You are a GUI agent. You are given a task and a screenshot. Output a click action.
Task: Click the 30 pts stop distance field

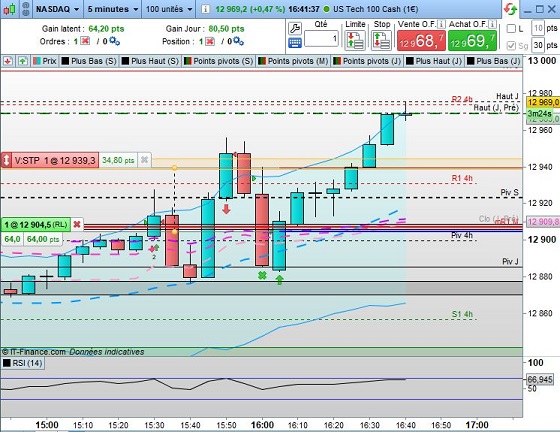538,45
